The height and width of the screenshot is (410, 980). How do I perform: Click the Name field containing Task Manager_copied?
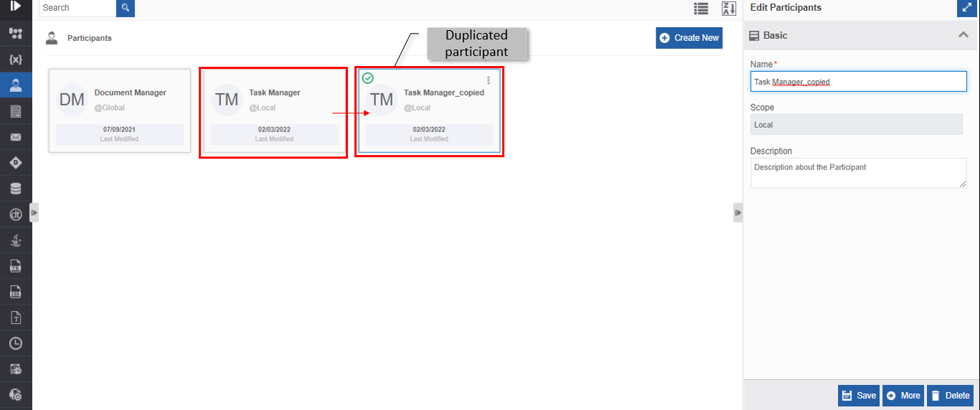tap(859, 81)
